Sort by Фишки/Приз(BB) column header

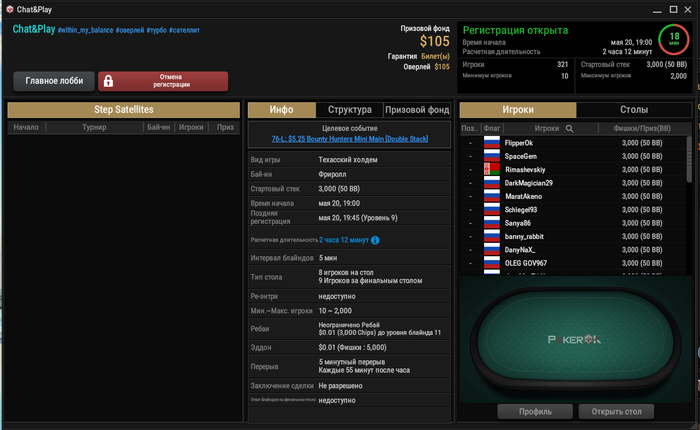tap(642, 129)
